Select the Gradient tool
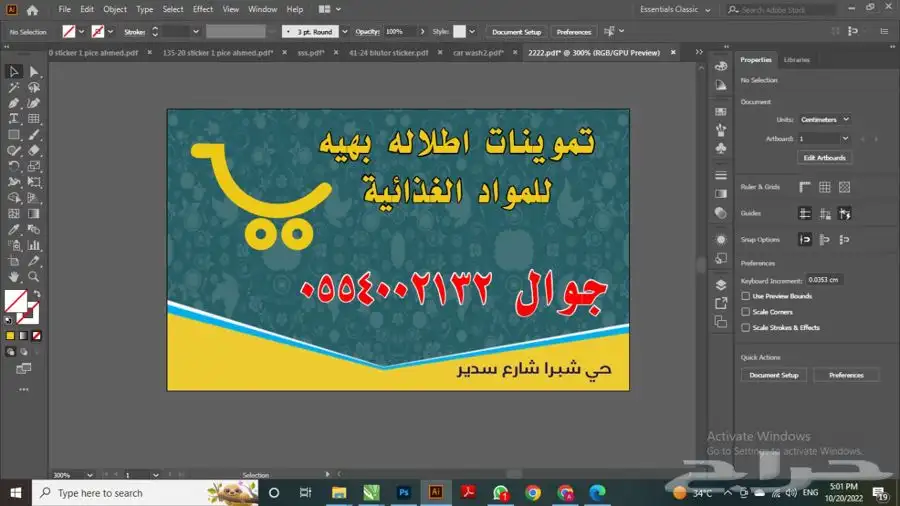The width and height of the screenshot is (900, 506). (34, 213)
